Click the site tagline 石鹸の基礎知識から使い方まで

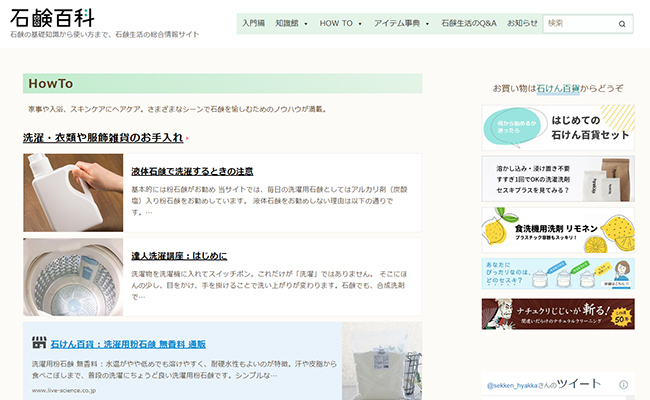point(104,34)
